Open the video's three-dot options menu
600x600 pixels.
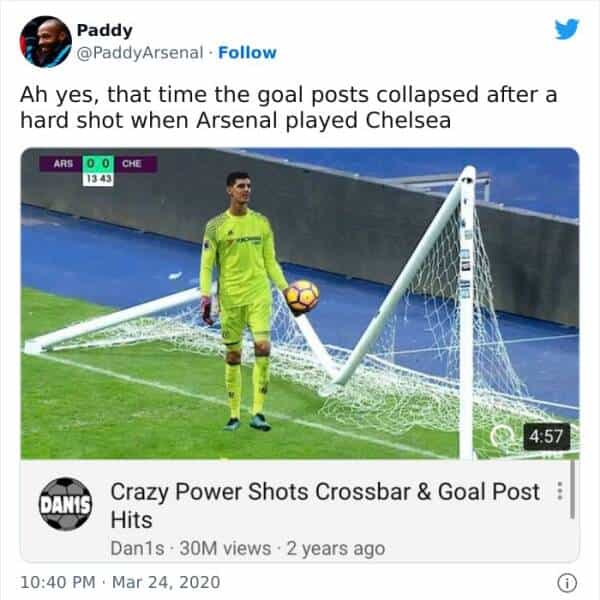pyautogui.click(x=558, y=492)
